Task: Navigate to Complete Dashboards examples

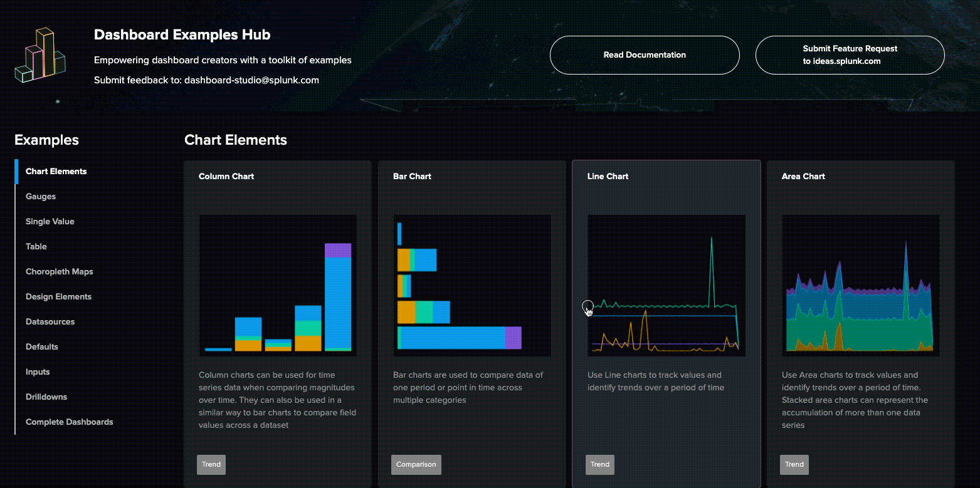Action: 69,422
